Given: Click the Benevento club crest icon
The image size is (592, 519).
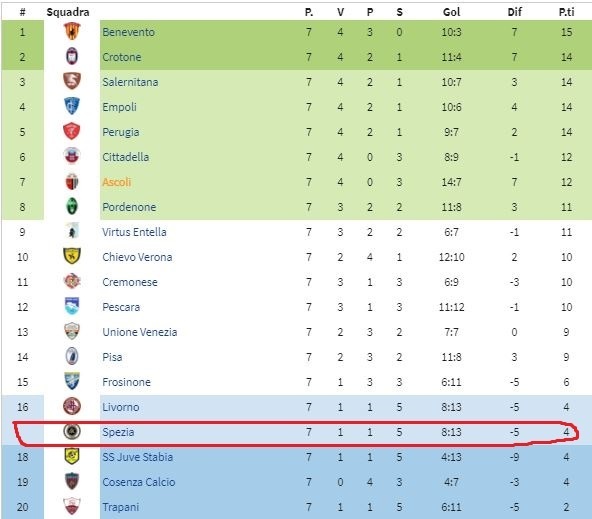Looking at the screenshot, I should pyautogui.click(x=72, y=31).
